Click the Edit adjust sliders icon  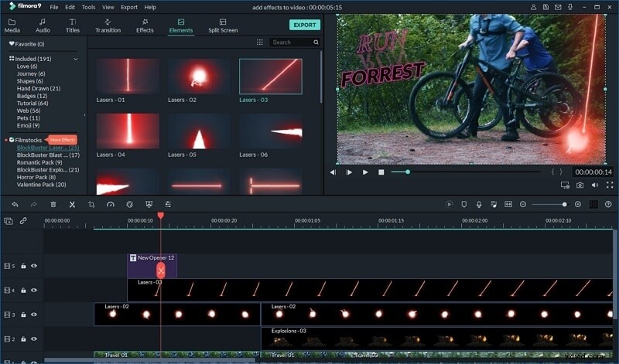(168, 204)
